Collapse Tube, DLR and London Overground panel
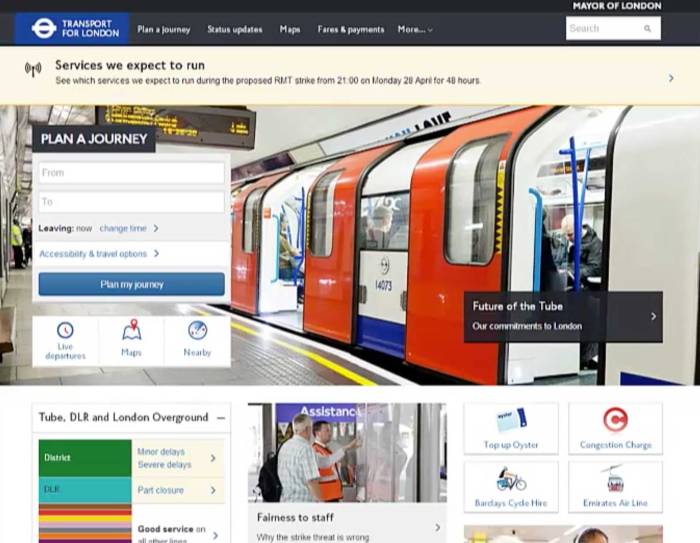The width and height of the screenshot is (700, 543). point(221,418)
